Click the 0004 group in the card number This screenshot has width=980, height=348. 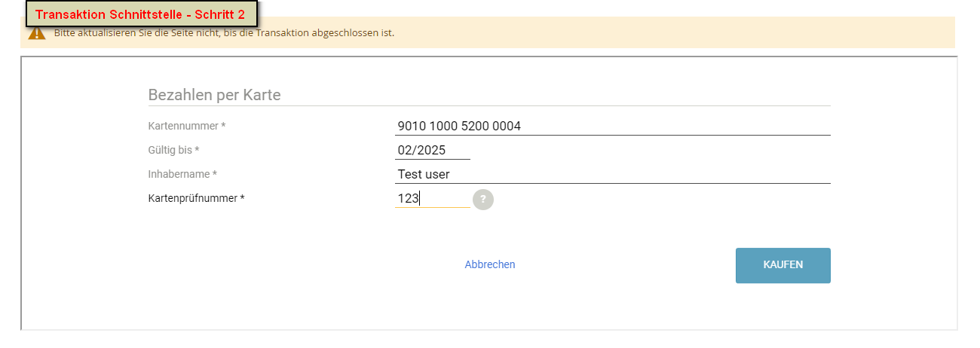coord(507,126)
